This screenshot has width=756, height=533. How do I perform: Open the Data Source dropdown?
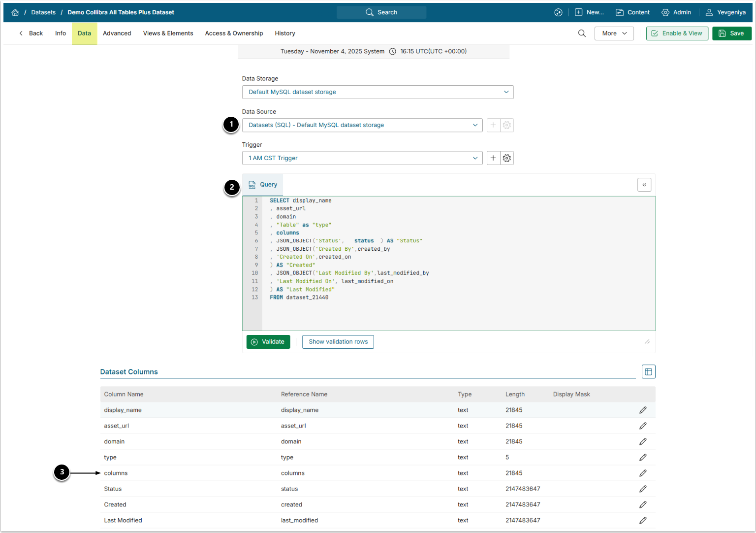362,125
